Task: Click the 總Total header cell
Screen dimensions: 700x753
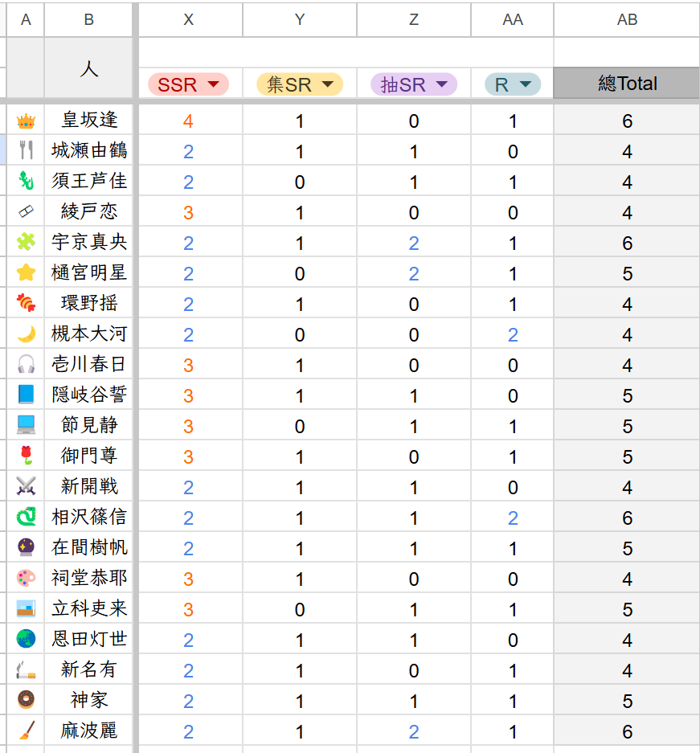Action: point(627,83)
